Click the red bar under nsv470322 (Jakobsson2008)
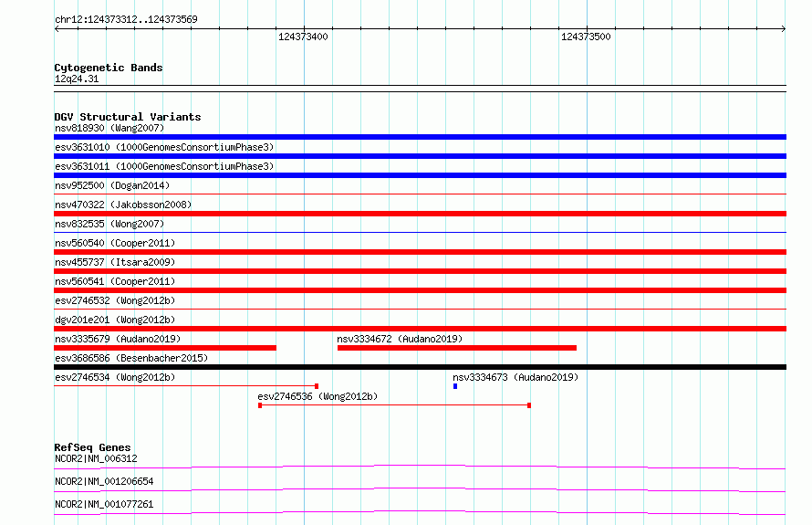The width and height of the screenshot is (812, 525). pyautogui.click(x=420, y=214)
